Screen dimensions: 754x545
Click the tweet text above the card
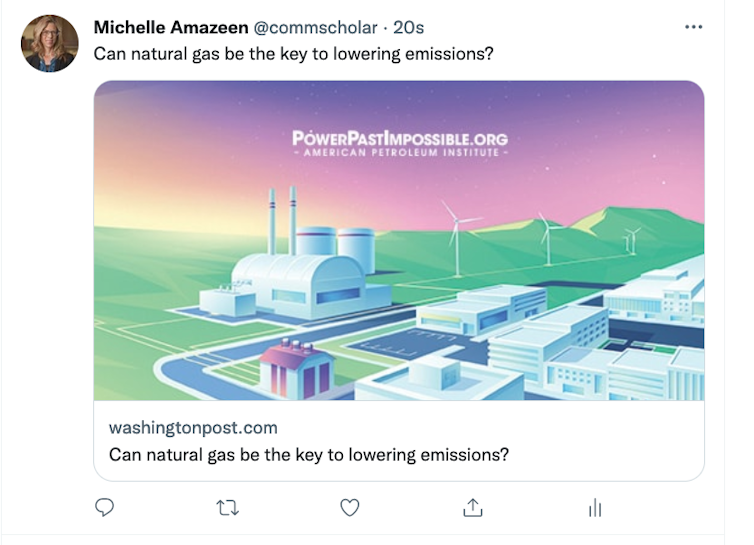pyautogui.click(x=293, y=53)
